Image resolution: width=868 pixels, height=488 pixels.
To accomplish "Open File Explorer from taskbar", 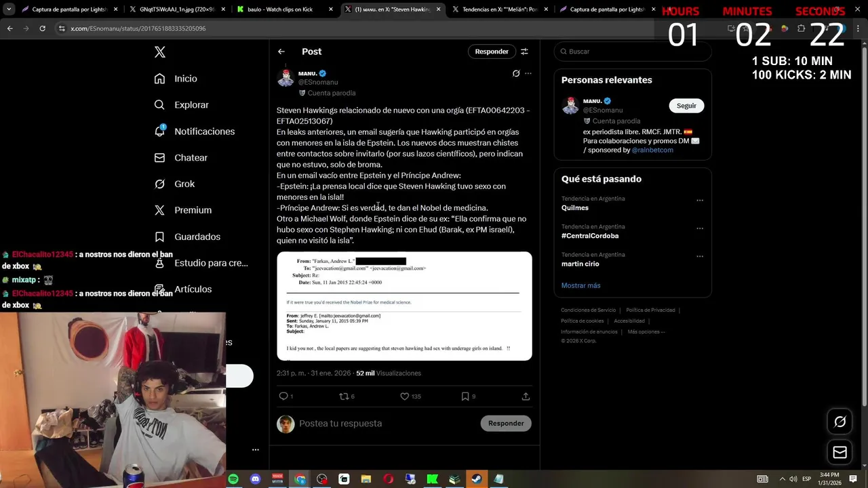I will click(x=366, y=479).
